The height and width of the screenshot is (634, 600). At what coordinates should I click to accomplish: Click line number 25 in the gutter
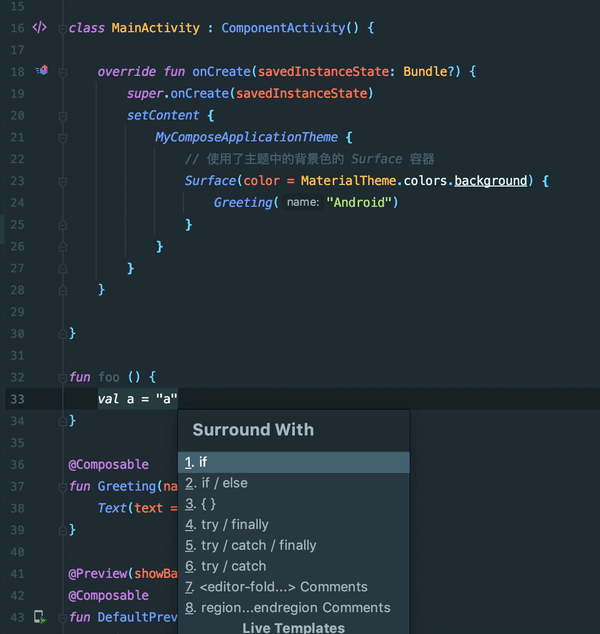tap(17, 225)
